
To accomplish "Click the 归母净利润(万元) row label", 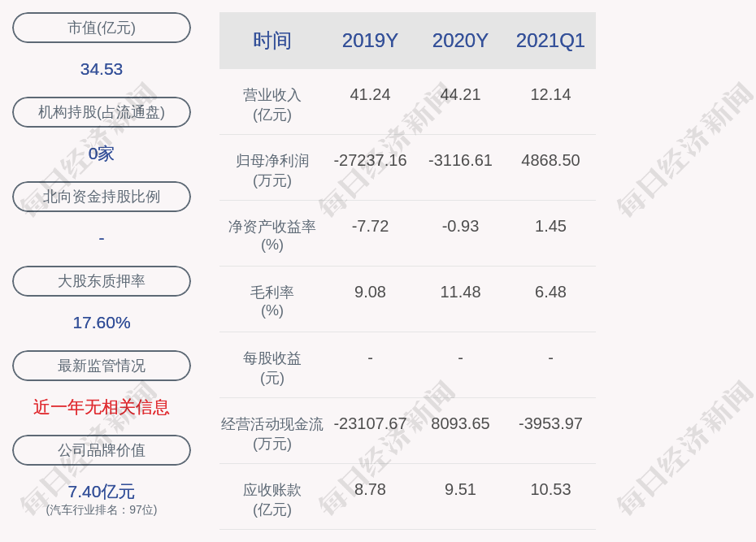I will 272,171.
